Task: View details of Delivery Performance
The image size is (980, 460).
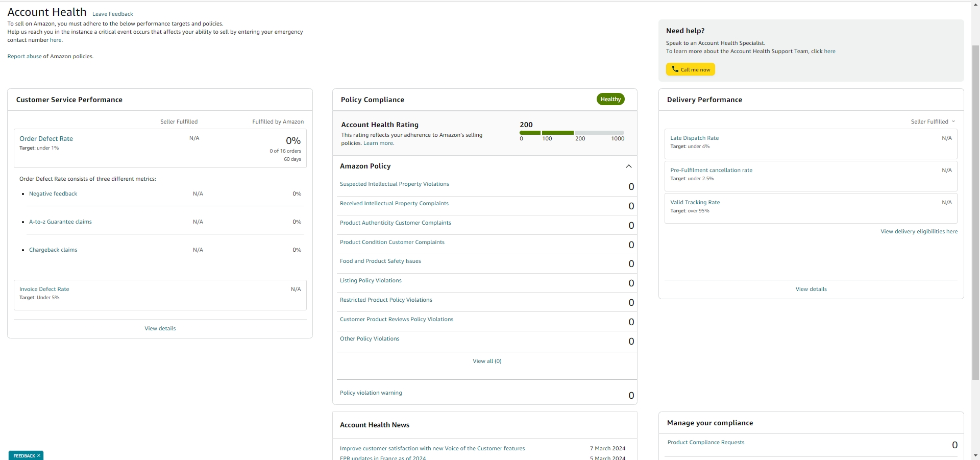Action: point(811,289)
